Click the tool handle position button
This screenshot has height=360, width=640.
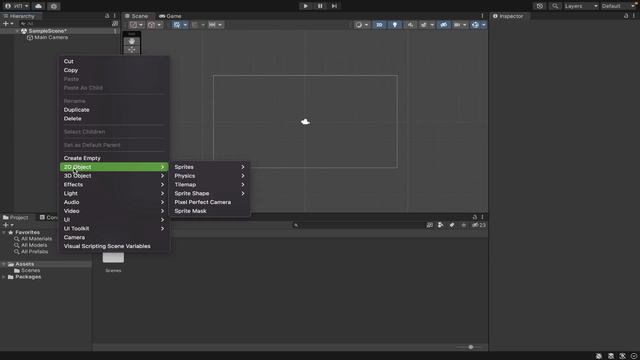click(x=136, y=25)
